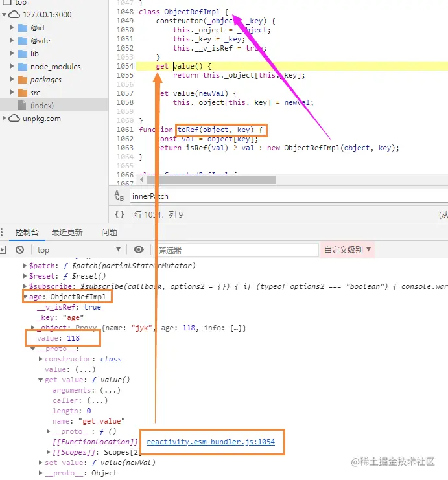Clear the console
This screenshot has width=448, height=480.
coord(19,250)
